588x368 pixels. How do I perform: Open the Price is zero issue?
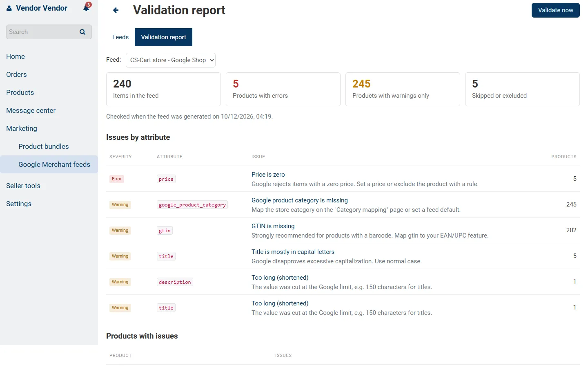(268, 175)
